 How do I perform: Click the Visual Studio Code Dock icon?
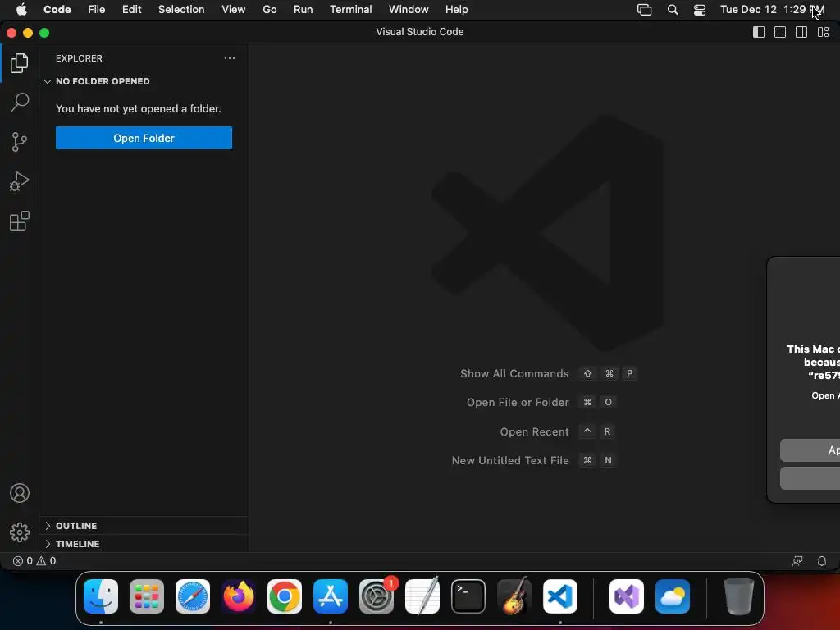click(560, 596)
